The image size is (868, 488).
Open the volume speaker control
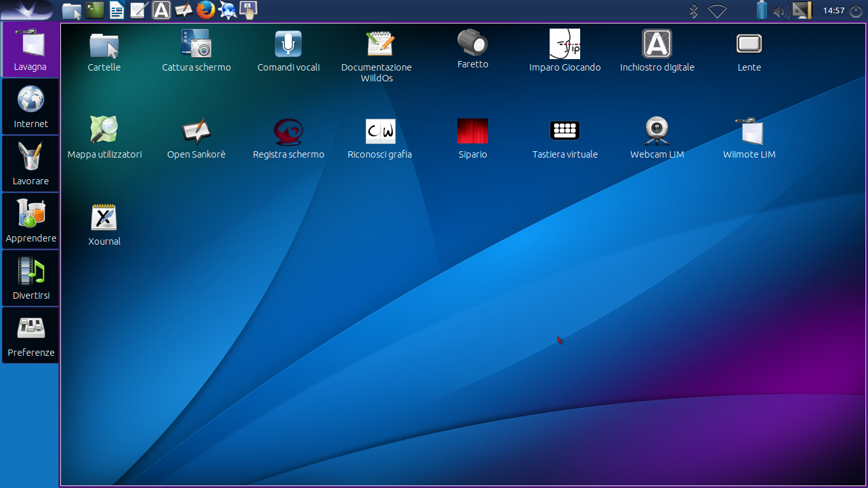point(781,11)
